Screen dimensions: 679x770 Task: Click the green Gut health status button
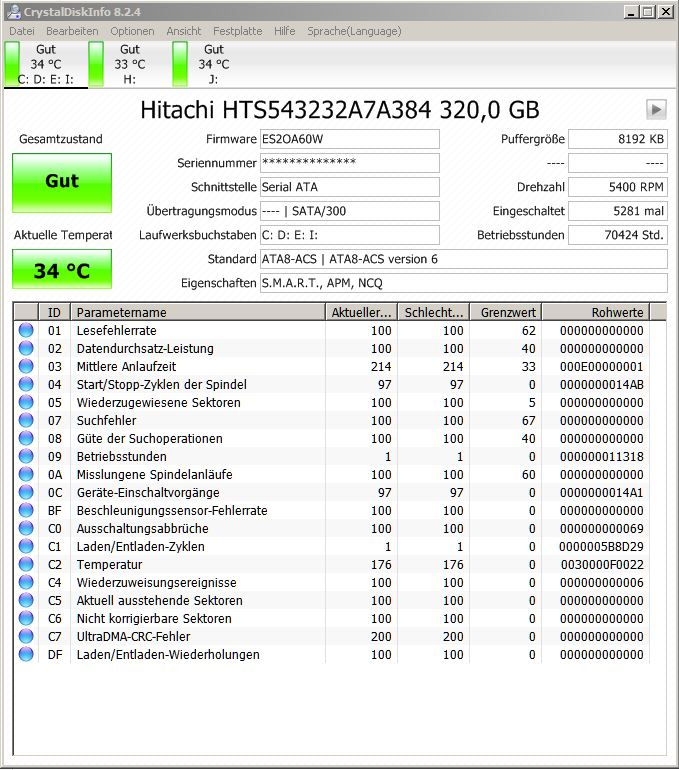(62, 183)
